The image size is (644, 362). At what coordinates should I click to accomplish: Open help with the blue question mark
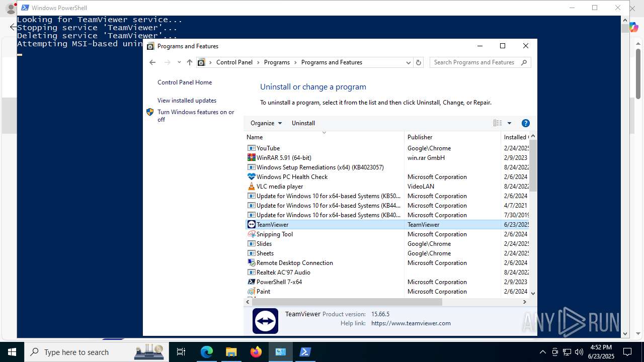click(526, 123)
